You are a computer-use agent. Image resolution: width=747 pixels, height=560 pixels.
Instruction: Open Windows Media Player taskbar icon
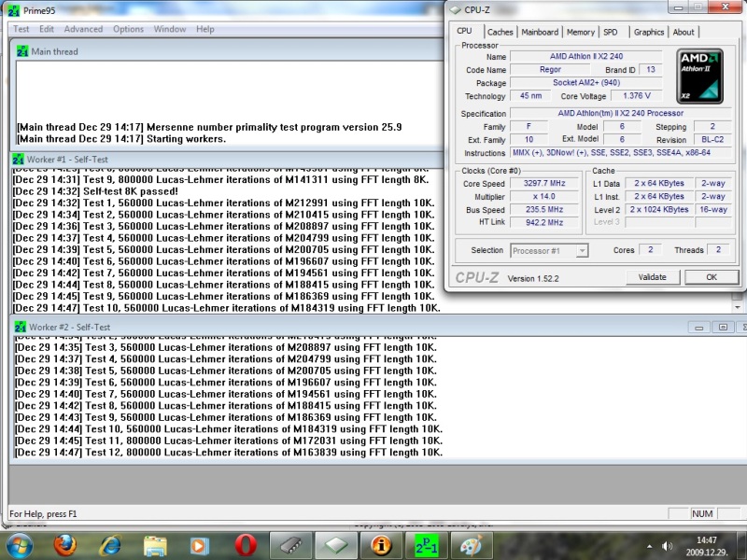pos(200,546)
